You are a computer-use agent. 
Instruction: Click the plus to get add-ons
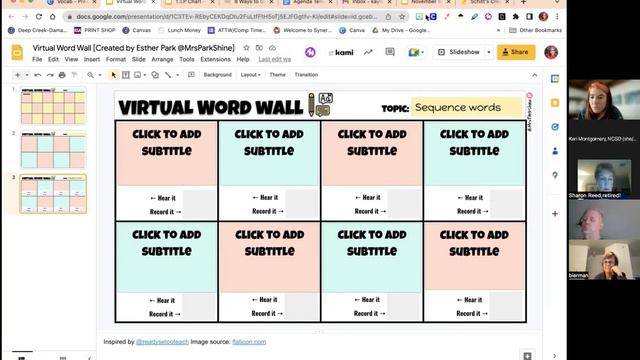[x=555, y=213]
